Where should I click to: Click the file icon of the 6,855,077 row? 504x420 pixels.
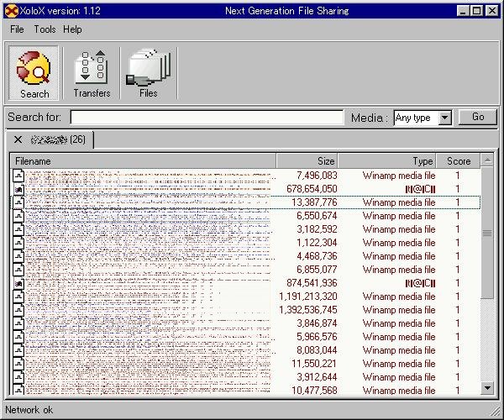click(18, 270)
